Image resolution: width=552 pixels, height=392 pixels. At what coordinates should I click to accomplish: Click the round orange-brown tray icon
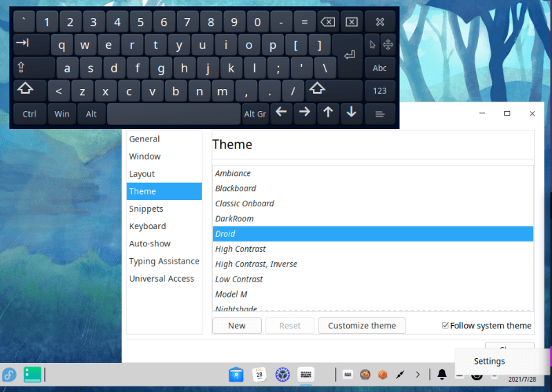click(x=365, y=375)
